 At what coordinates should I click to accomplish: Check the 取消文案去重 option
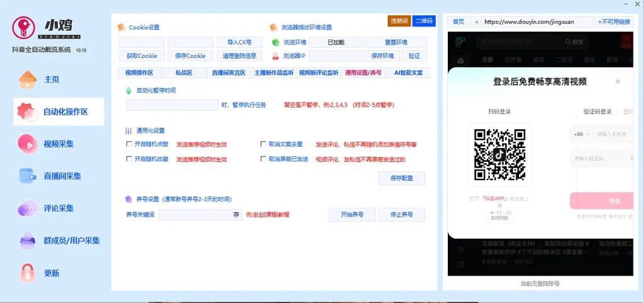264,144
